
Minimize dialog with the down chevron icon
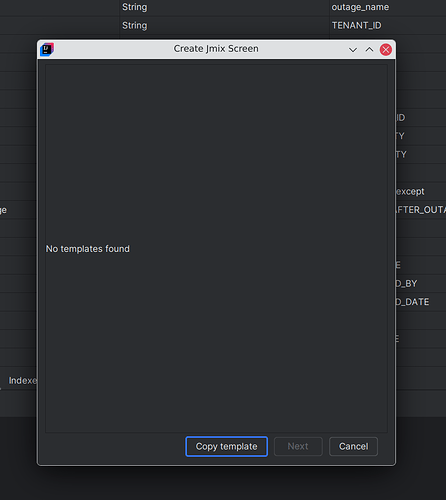tap(353, 50)
